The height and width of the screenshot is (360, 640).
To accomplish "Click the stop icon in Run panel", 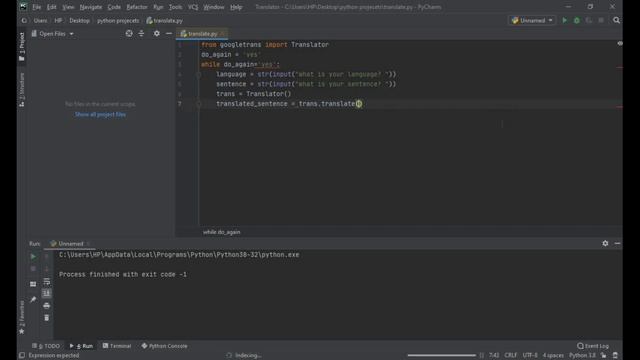I will tap(33, 269).
